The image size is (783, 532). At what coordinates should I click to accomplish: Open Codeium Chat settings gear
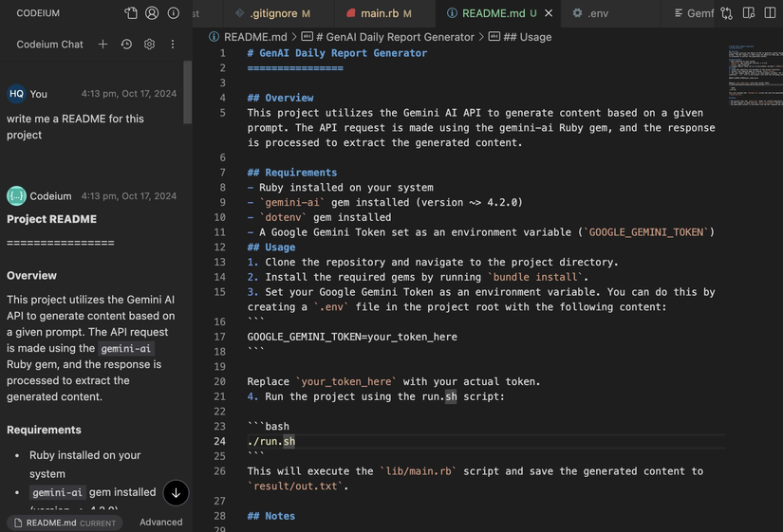[149, 45]
